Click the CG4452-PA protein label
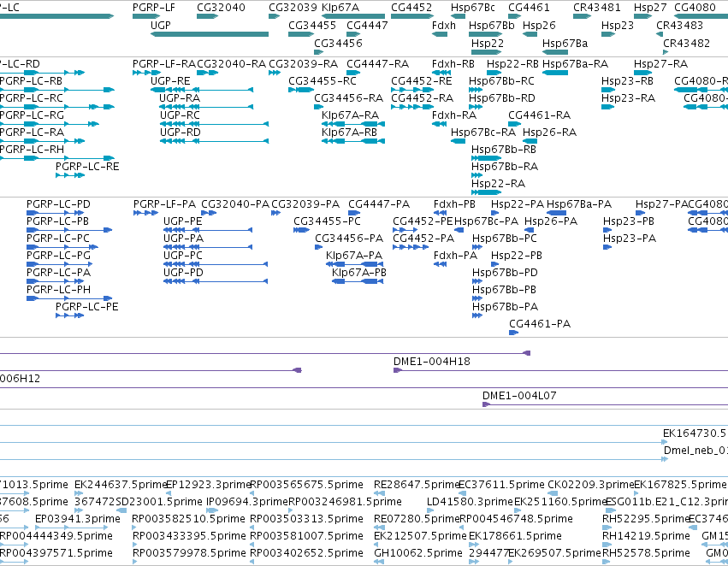Image resolution: width=728 pixels, height=566 pixels. (423, 239)
